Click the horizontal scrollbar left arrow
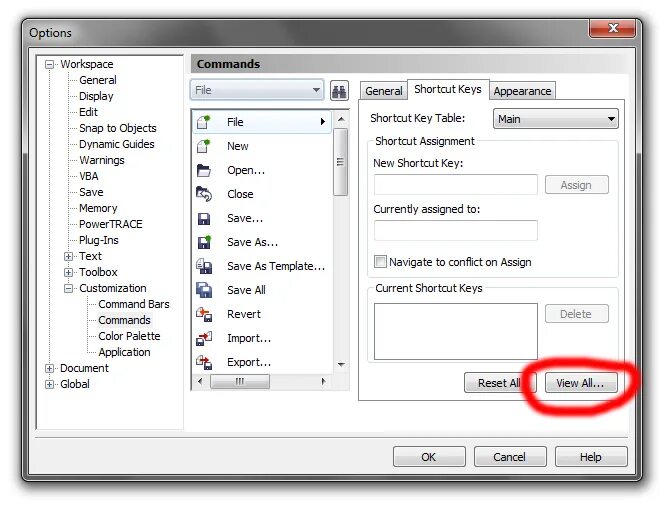The width and height of the screenshot is (665, 509). click(200, 381)
